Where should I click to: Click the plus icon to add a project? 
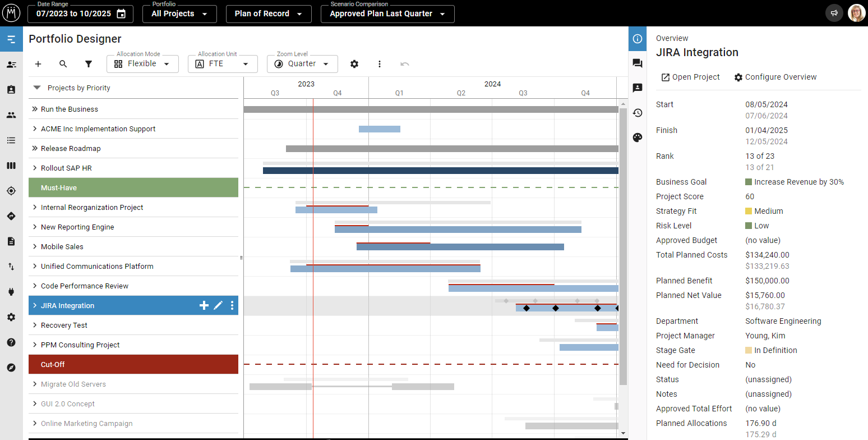(x=38, y=64)
